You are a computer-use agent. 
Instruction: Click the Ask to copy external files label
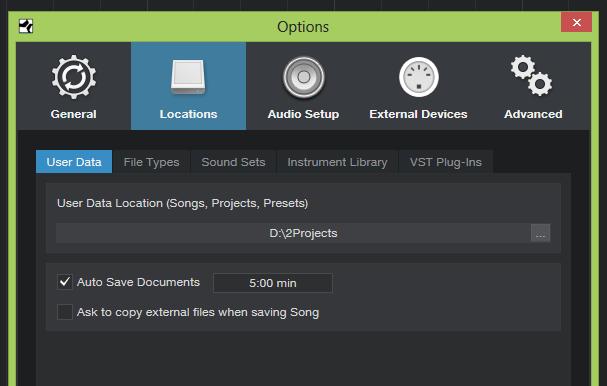tap(198, 312)
